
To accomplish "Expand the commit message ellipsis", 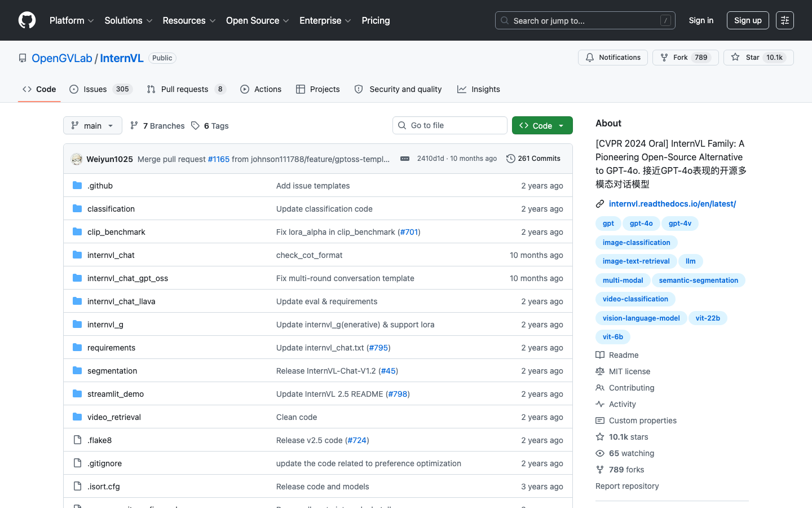I will pyautogui.click(x=405, y=159).
